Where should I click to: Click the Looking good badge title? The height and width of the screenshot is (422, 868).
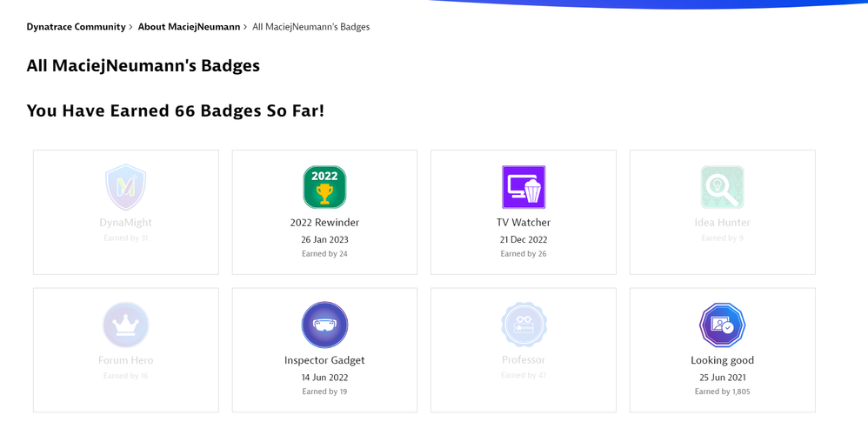(x=722, y=360)
